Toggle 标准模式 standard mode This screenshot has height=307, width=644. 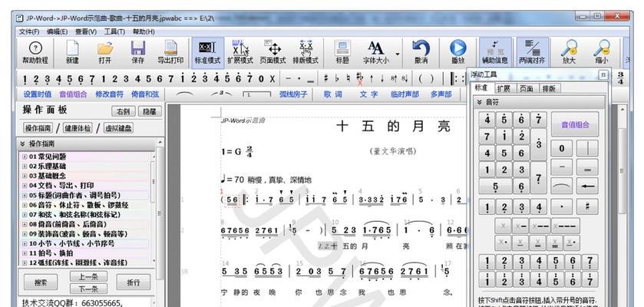point(207,52)
